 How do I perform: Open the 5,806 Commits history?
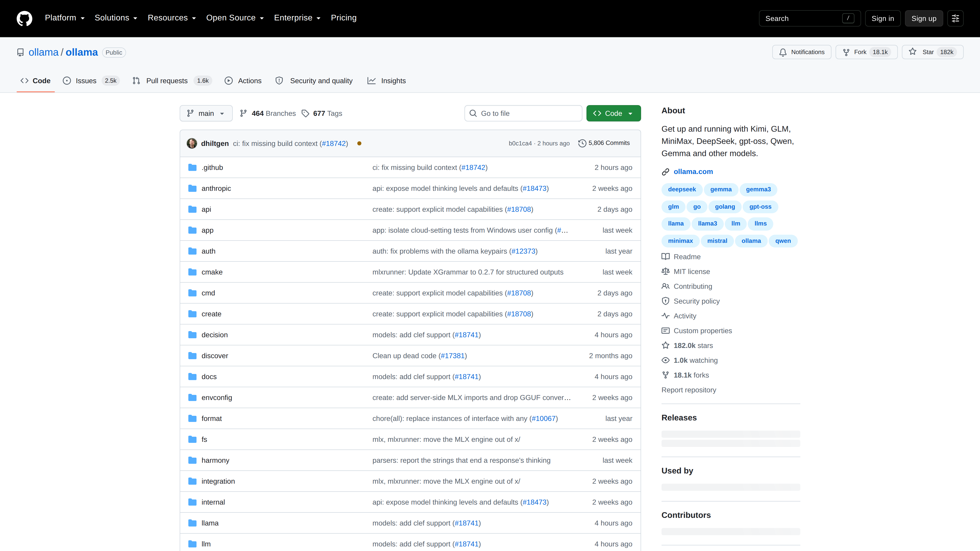[x=604, y=143]
